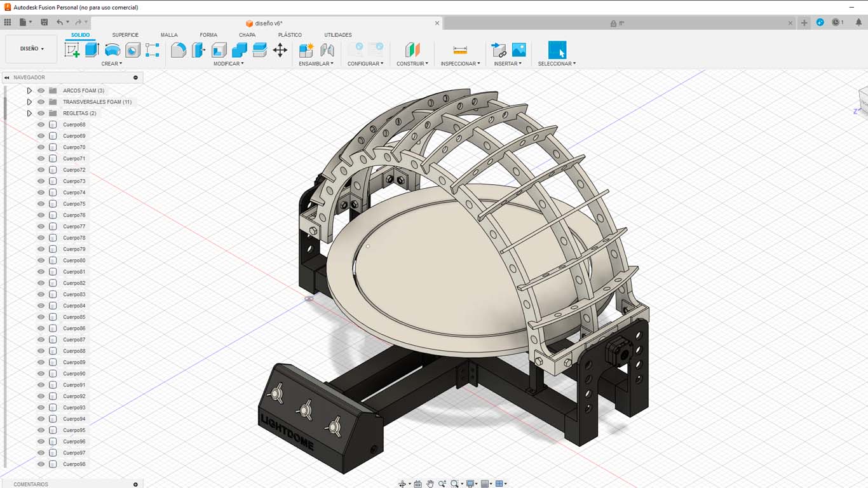Open the ENSAMBLAR dropdown menu

point(316,64)
